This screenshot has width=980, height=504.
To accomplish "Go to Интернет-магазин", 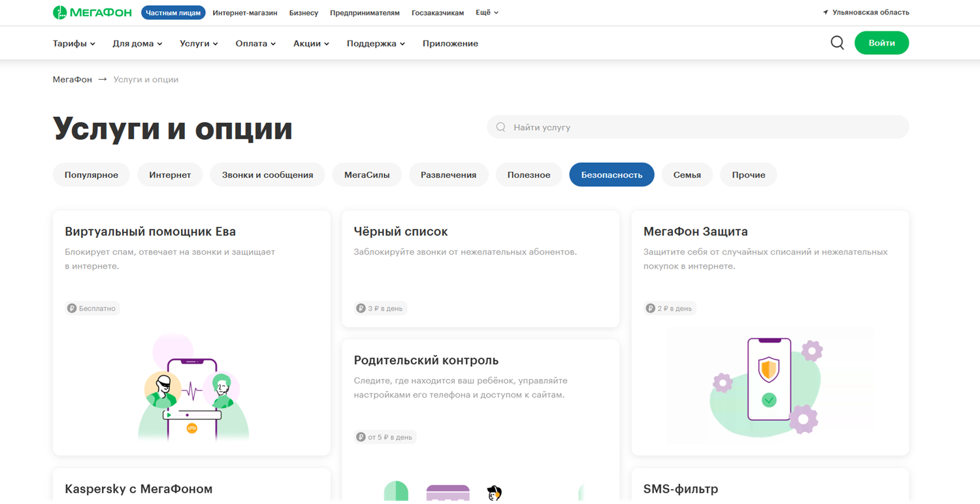I will click(x=245, y=12).
